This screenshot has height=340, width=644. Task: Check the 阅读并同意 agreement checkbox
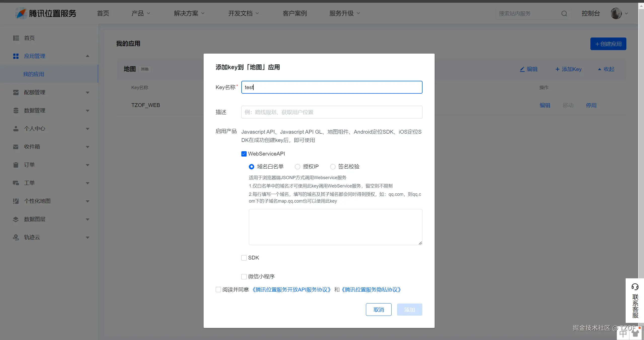pyautogui.click(x=218, y=290)
